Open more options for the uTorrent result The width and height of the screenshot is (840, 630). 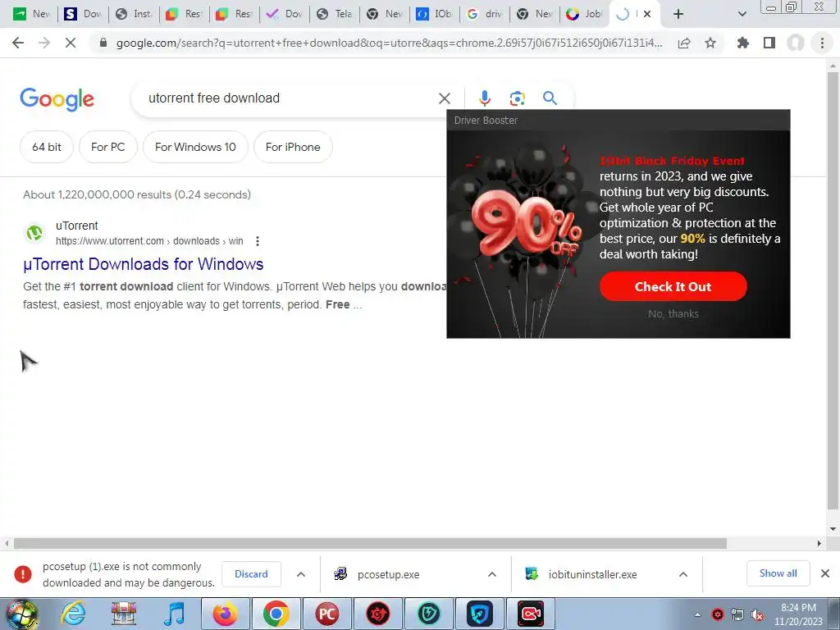[x=258, y=241]
